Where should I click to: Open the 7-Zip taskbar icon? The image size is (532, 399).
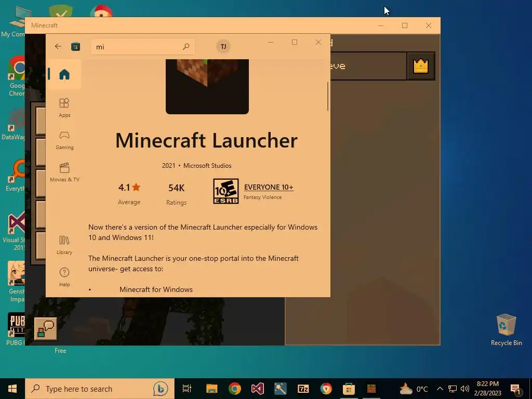303,389
